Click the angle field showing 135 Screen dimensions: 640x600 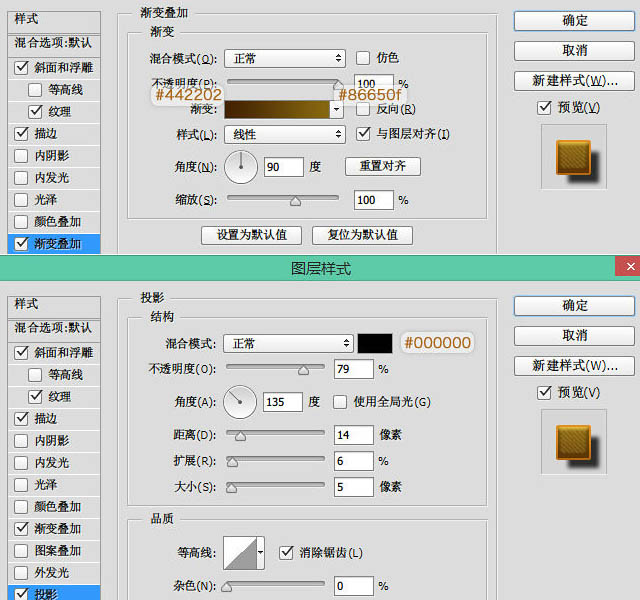tap(282, 402)
